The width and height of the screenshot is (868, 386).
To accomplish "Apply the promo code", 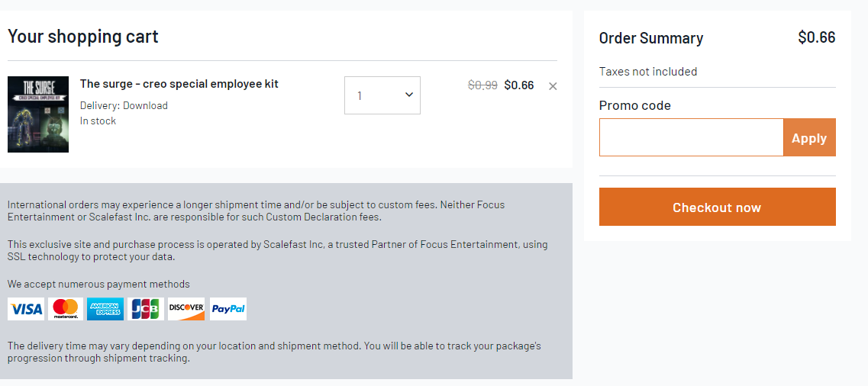I will 809,138.
